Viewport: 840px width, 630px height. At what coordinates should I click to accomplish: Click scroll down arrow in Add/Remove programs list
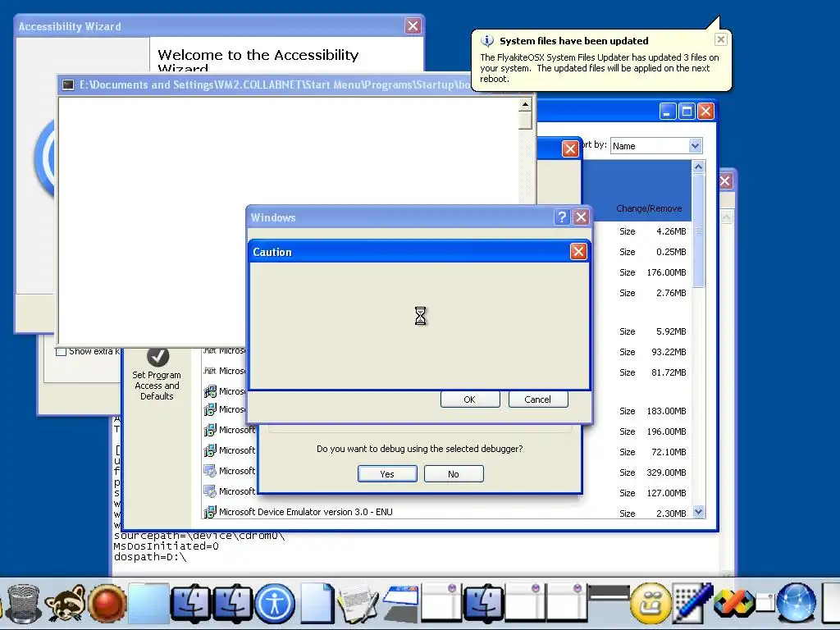[x=698, y=512]
